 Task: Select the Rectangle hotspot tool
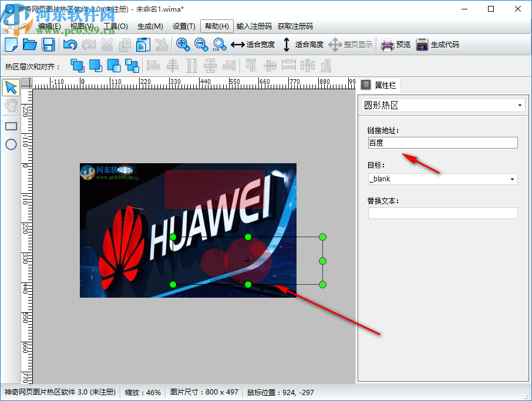point(9,126)
